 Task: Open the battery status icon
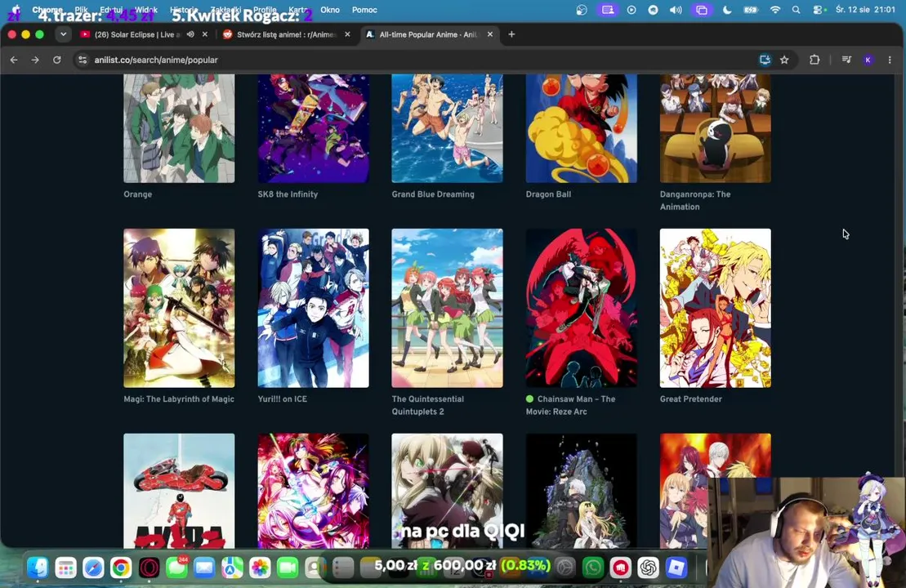click(751, 10)
